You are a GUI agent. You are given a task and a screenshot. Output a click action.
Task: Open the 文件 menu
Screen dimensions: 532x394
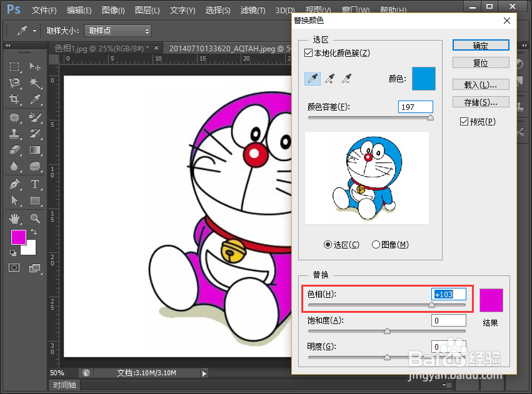click(44, 10)
